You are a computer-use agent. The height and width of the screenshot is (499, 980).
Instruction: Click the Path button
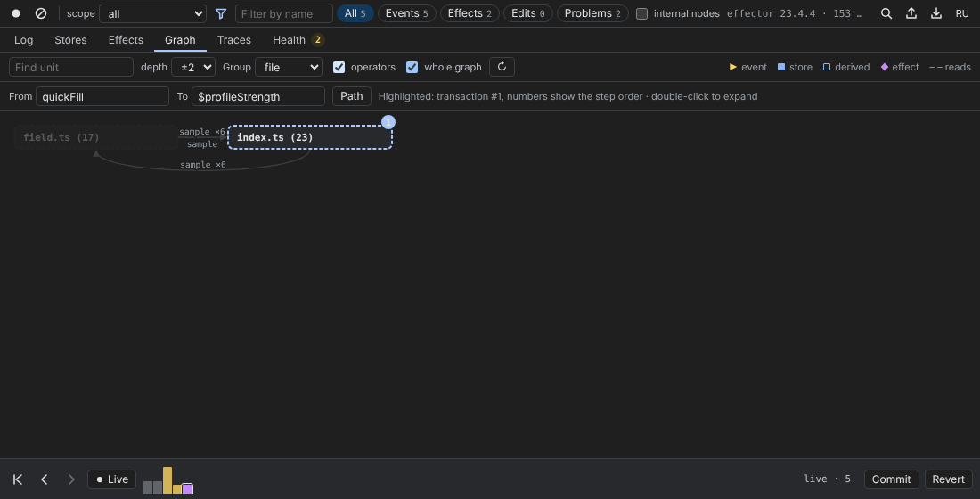[x=351, y=96]
